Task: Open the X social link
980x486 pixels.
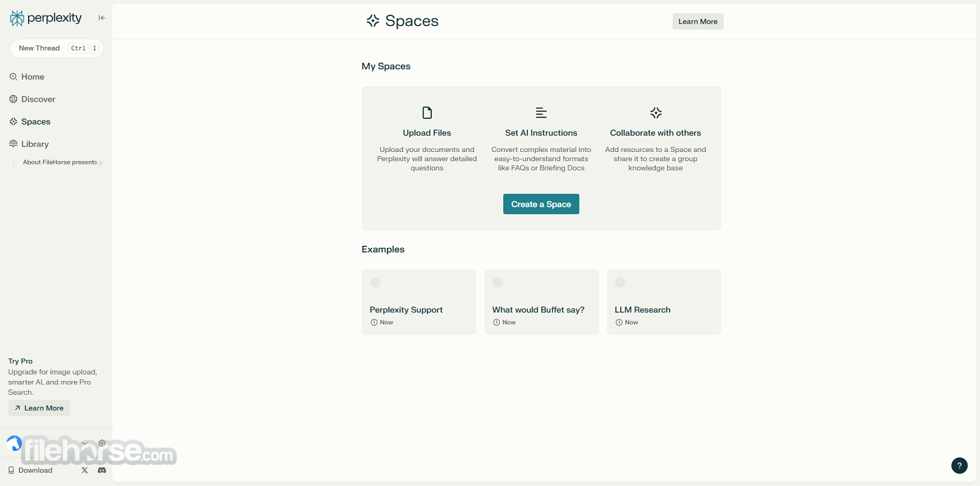Action: point(85,471)
